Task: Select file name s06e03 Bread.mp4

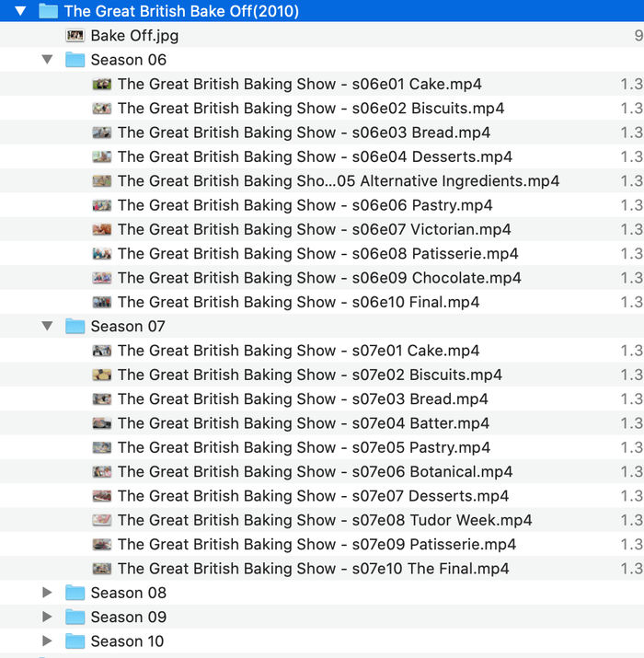Action: point(304,133)
